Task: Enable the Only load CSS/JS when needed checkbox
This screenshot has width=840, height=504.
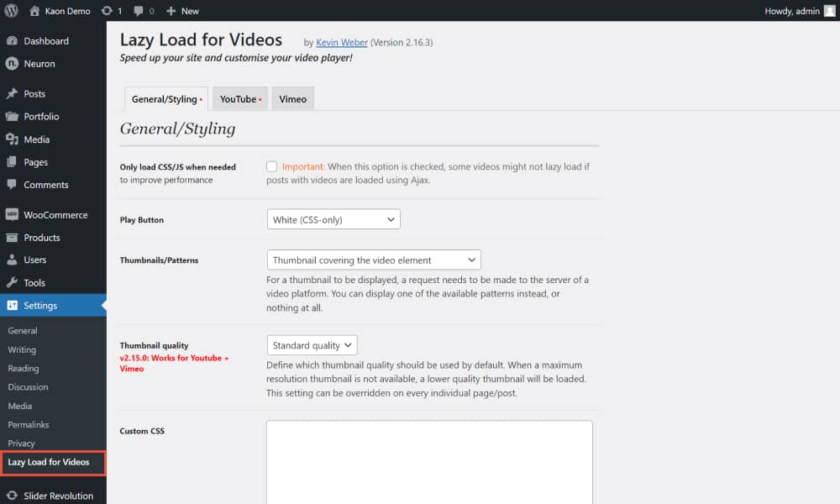Action: click(271, 166)
